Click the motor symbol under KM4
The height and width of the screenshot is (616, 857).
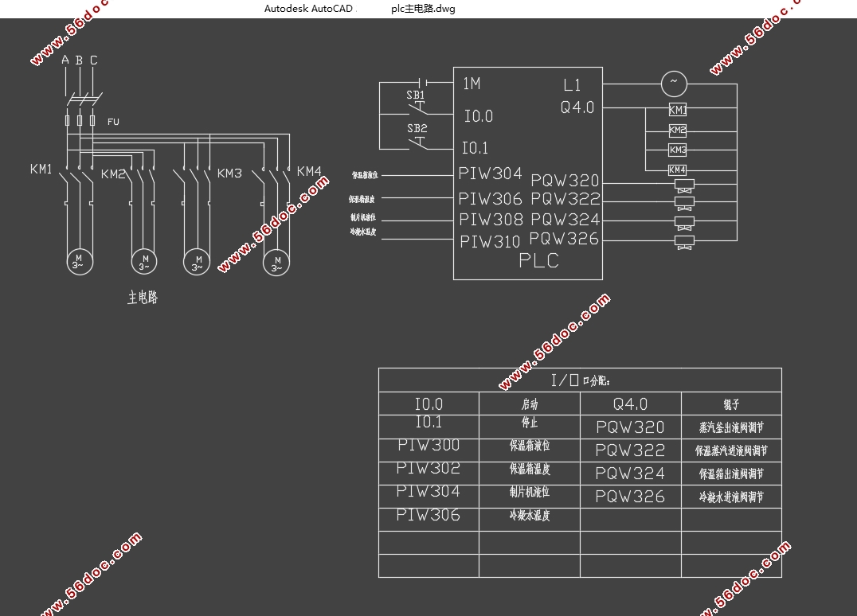point(276,263)
